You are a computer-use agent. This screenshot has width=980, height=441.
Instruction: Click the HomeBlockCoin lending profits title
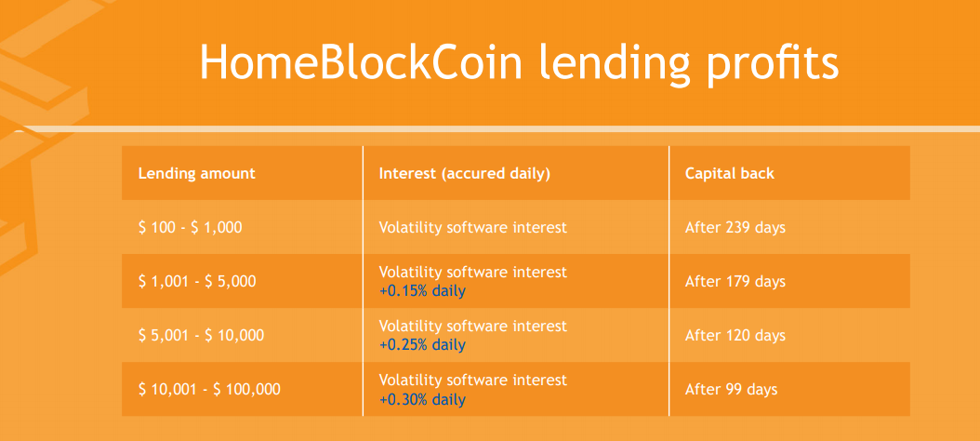tap(519, 63)
